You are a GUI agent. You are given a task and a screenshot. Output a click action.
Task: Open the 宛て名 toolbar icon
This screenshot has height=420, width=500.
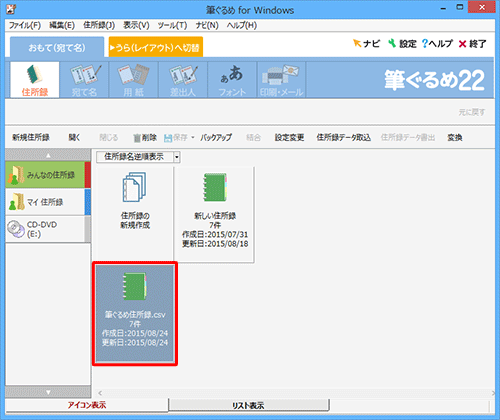coord(84,80)
